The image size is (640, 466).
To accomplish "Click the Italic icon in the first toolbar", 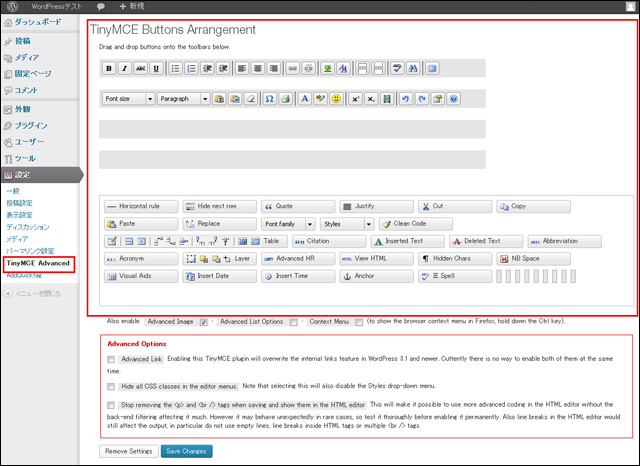I will point(125,68).
